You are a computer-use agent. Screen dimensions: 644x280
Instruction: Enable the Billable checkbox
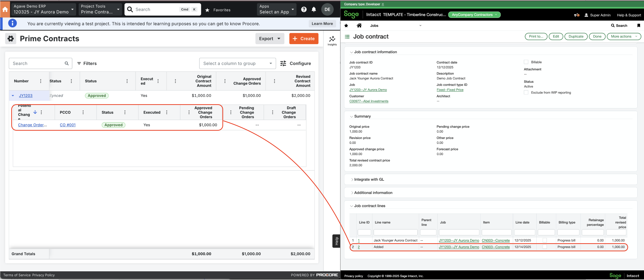[x=526, y=62]
